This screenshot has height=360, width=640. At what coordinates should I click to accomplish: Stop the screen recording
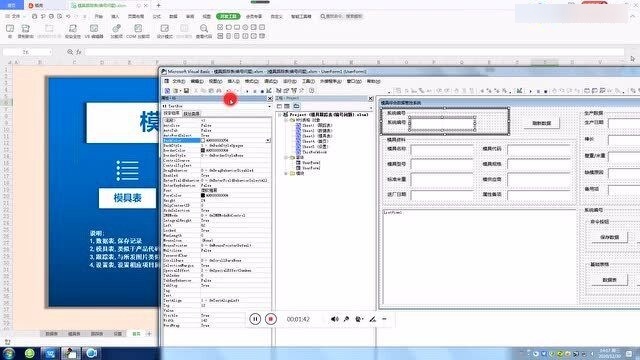pos(271,319)
